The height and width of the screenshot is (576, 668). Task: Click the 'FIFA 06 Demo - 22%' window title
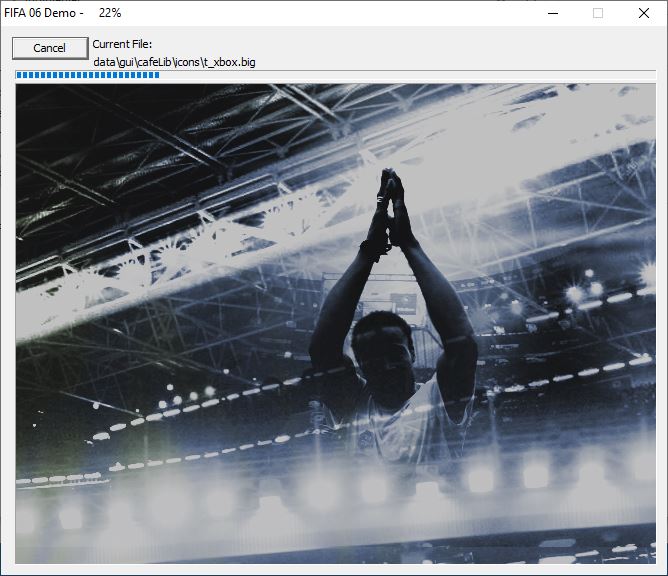coord(63,13)
